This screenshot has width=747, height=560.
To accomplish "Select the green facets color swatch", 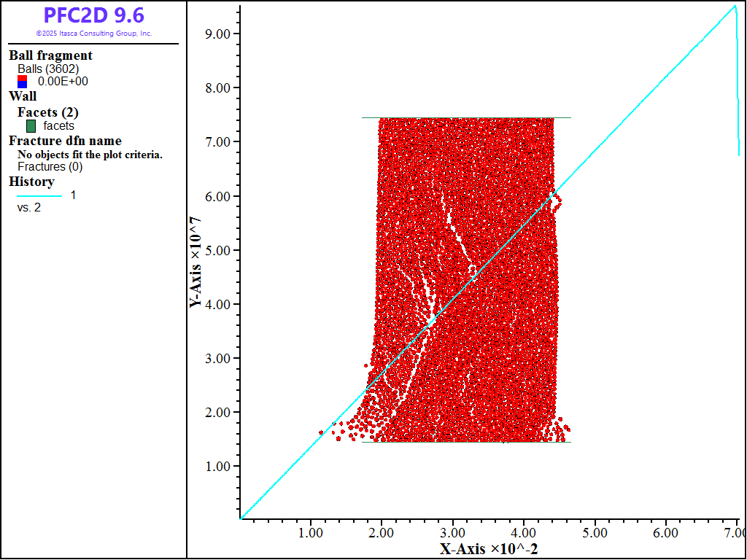I will point(31,126).
